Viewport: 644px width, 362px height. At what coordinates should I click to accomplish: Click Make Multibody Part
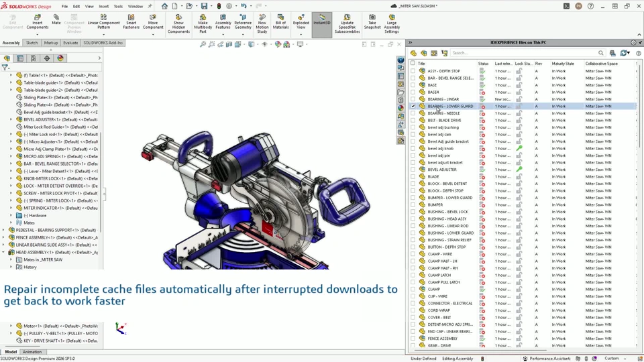[203, 24]
